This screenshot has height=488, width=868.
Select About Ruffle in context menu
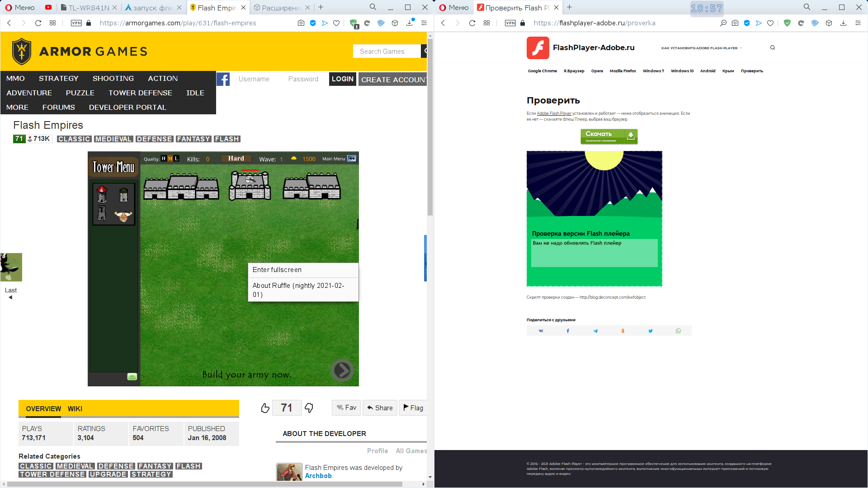point(303,290)
